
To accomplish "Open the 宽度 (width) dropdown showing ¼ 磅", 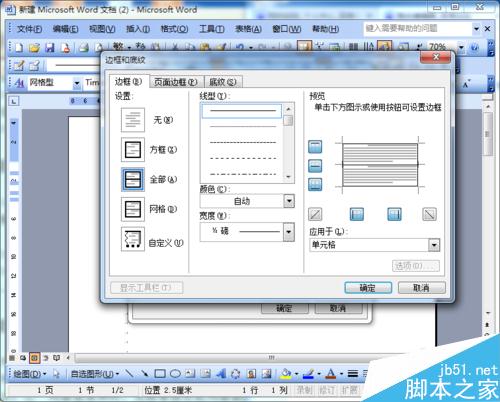I will click(x=289, y=232).
